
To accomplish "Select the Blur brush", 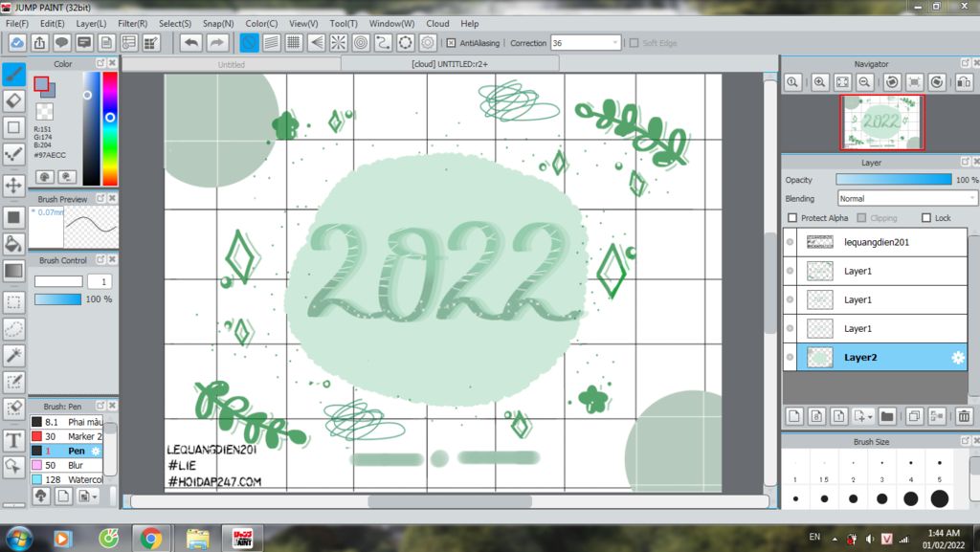I will click(66, 465).
